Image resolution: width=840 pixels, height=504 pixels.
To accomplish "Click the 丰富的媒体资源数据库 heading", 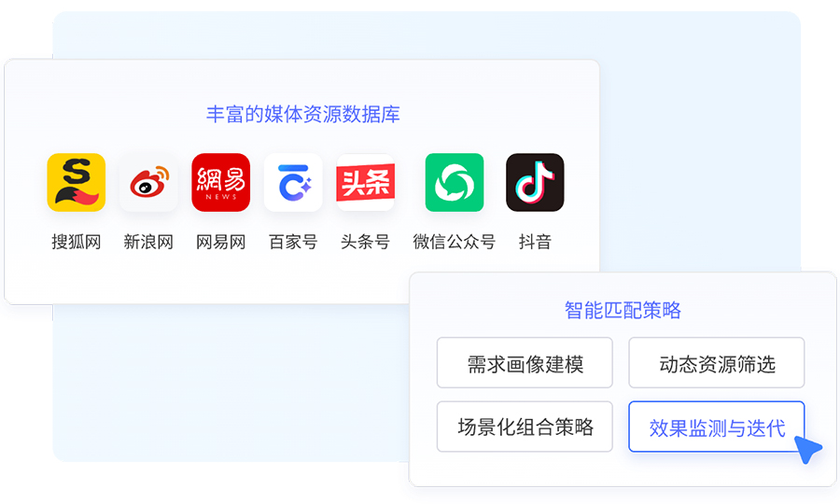I will coord(303,114).
